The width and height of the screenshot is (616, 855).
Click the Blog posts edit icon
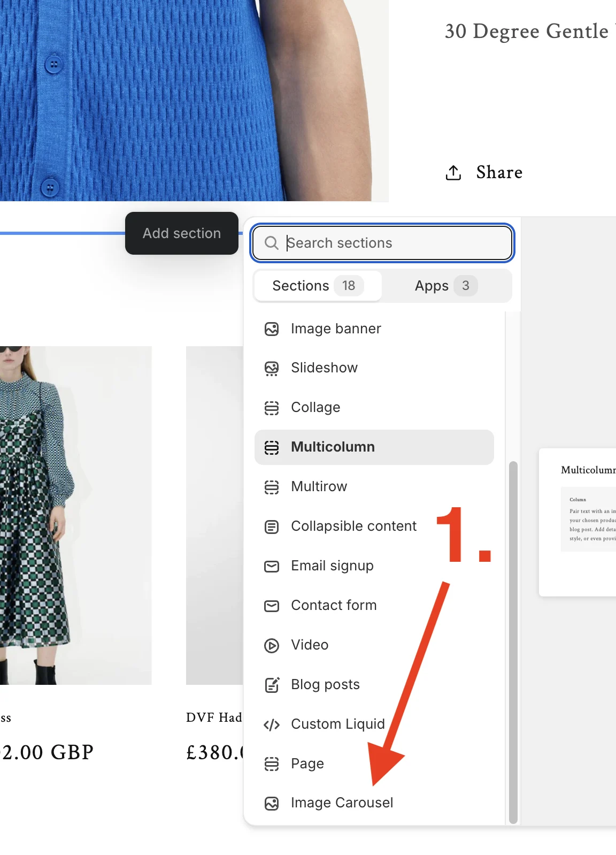point(272,685)
